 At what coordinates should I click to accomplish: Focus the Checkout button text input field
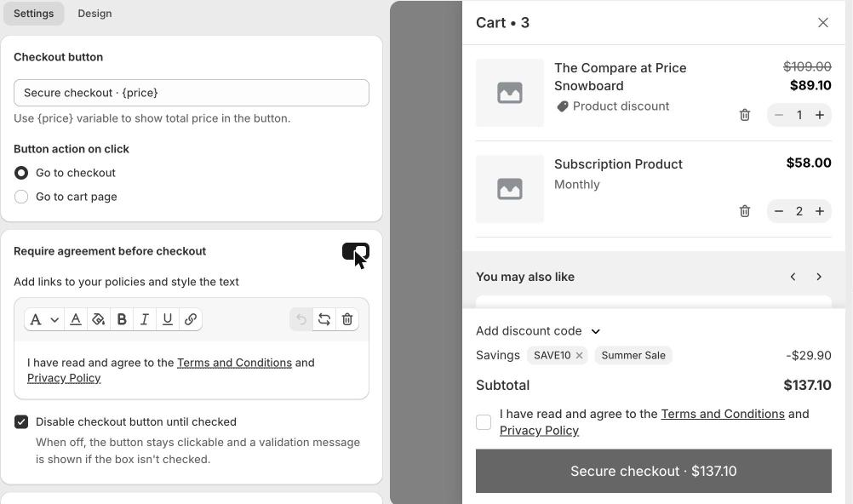tap(192, 93)
